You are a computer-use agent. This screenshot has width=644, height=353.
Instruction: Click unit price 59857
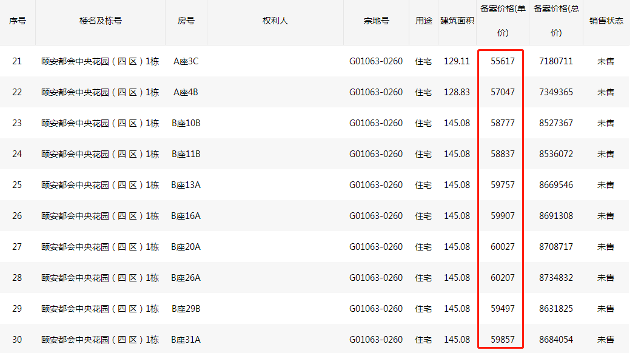(503, 340)
